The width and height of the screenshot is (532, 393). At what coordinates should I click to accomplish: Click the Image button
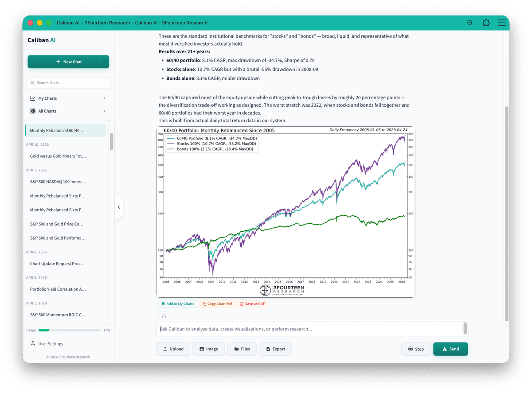pyautogui.click(x=208, y=349)
